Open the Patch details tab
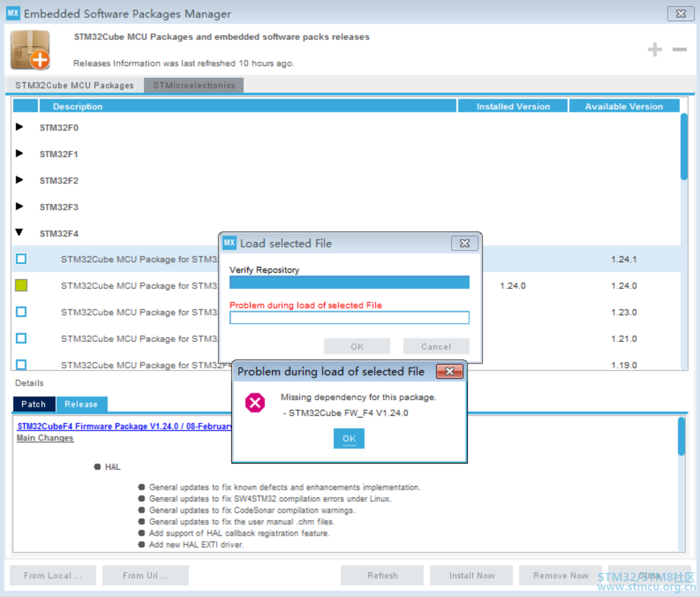Image resolution: width=700 pixels, height=597 pixels. pyautogui.click(x=34, y=404)
